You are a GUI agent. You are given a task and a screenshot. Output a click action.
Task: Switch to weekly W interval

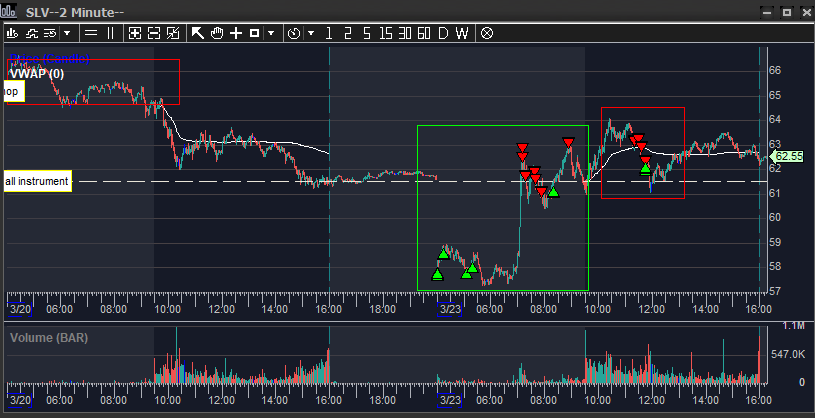pyautogui.click(x=462, y=33)
